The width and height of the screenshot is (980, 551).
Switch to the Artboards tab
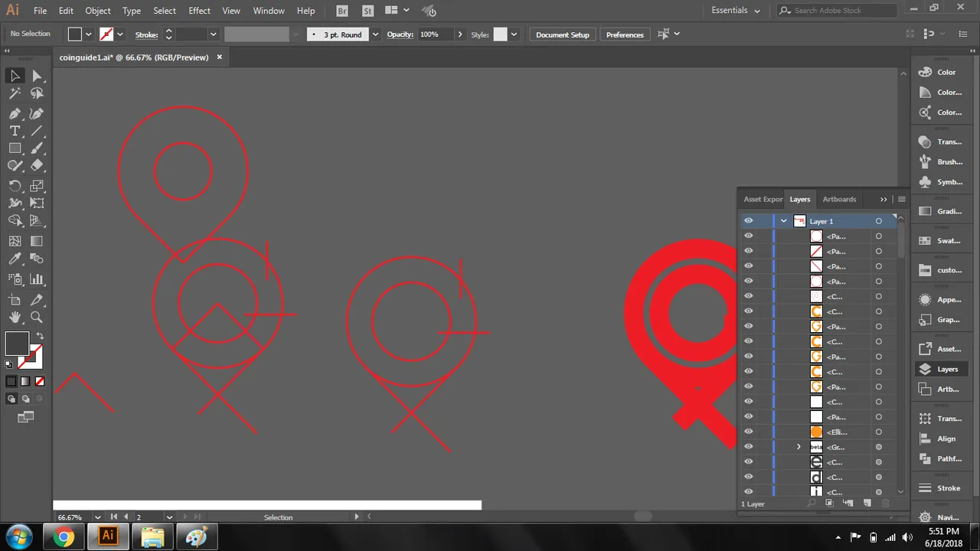839,199
